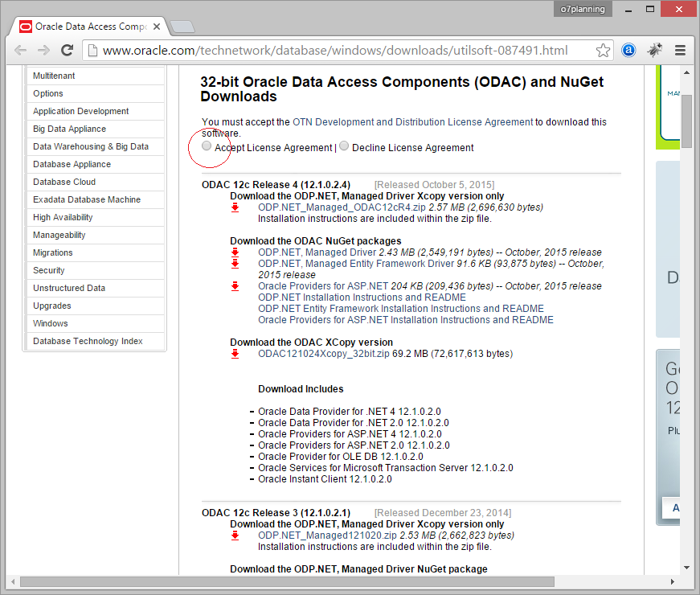Click download arrow for Managed Entity Framework Driver
The height and width of the screenshot is (595, 700).
235,264
